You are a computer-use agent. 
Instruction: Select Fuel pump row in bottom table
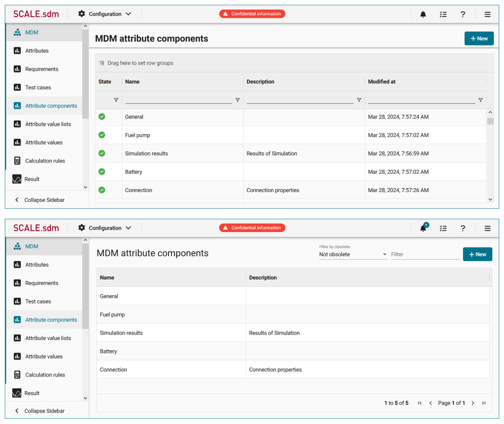pos(293,315)
